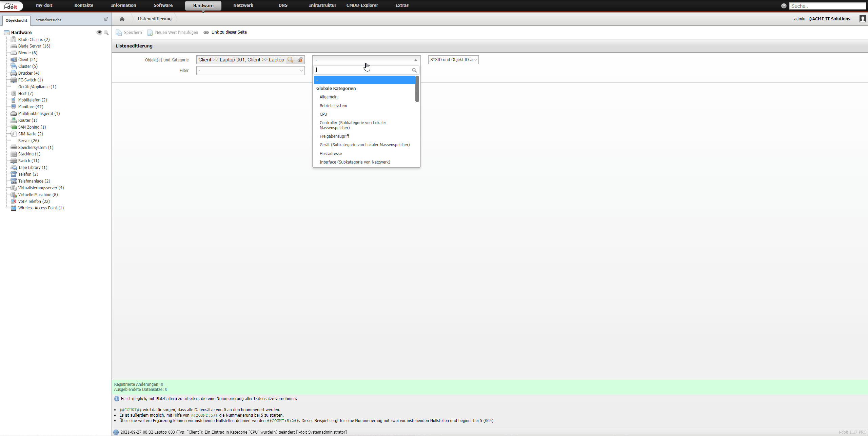
Task: Click the @ACME IT Solutions tenant link
Action: tap(829, 19)
